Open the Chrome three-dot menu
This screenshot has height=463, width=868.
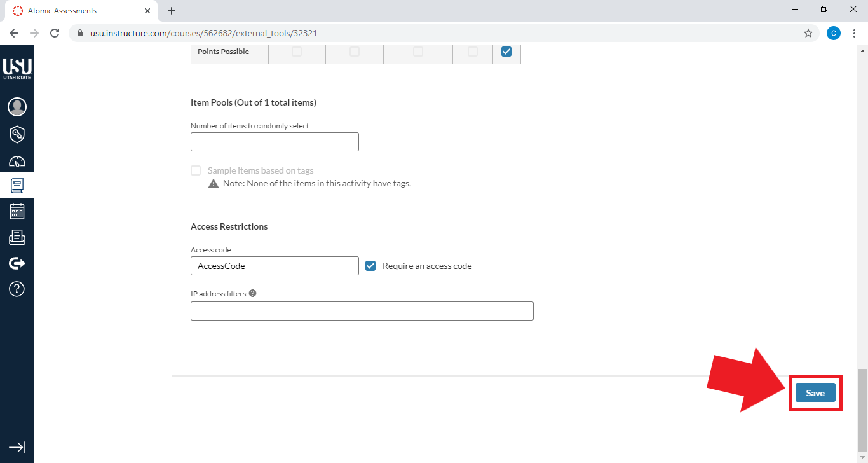pyautogui.click(x=854, y=33)
